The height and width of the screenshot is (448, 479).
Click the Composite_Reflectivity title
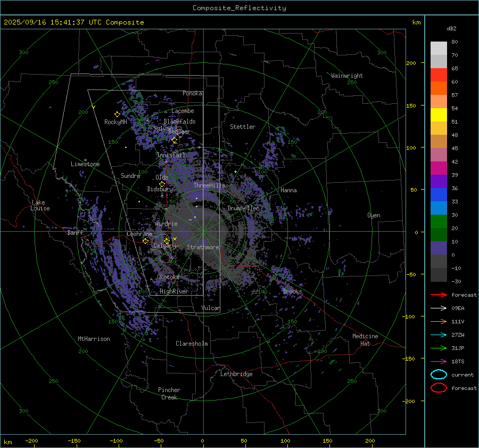point(240,8)
